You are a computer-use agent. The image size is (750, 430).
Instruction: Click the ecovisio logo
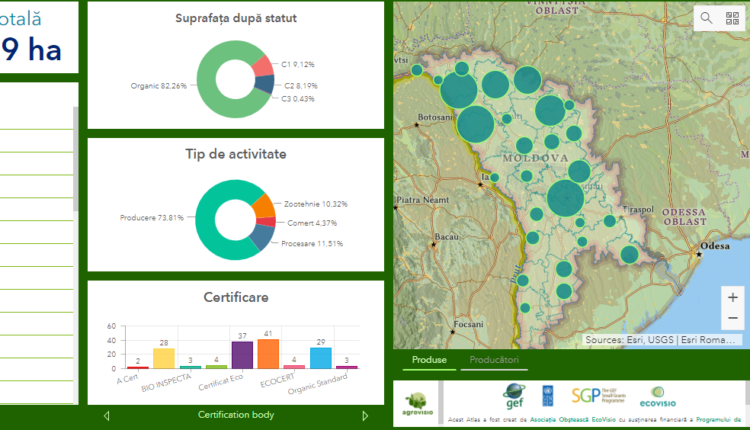pos(658,397)
